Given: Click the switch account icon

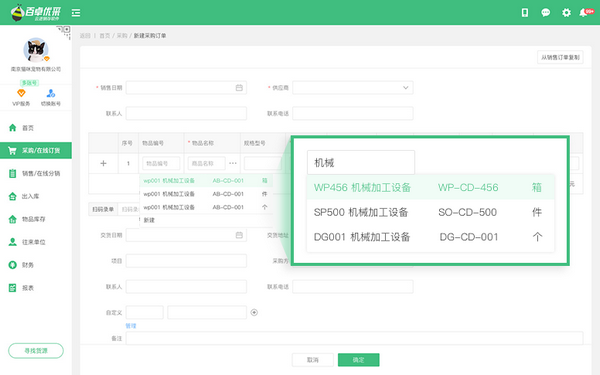Looking at the screenshot, I should [x=51, y=93].
